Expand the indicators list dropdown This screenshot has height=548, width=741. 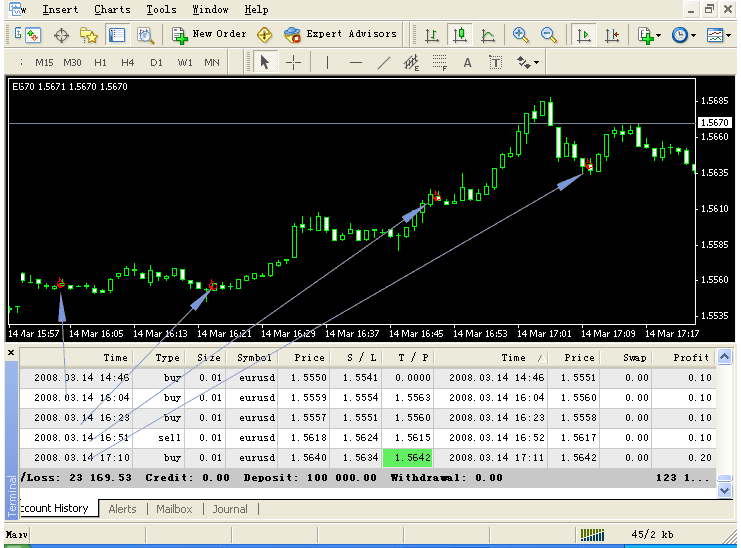pos(649,34)
